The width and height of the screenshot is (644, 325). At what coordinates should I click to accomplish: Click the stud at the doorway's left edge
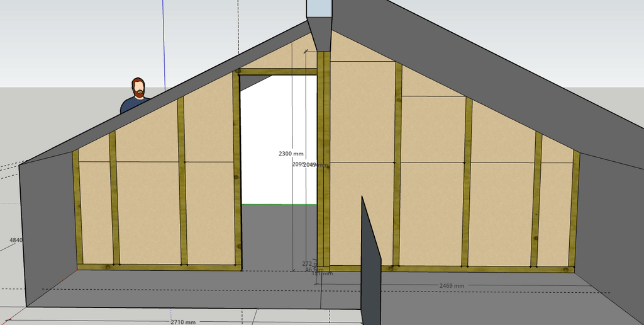(236, 170)
